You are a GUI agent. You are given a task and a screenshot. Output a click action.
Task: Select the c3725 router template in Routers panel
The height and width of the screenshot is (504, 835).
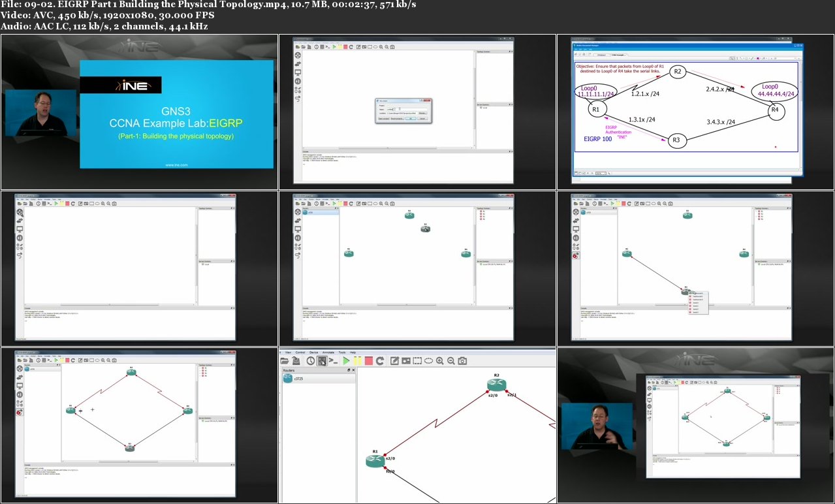click(x=319, y=379)
